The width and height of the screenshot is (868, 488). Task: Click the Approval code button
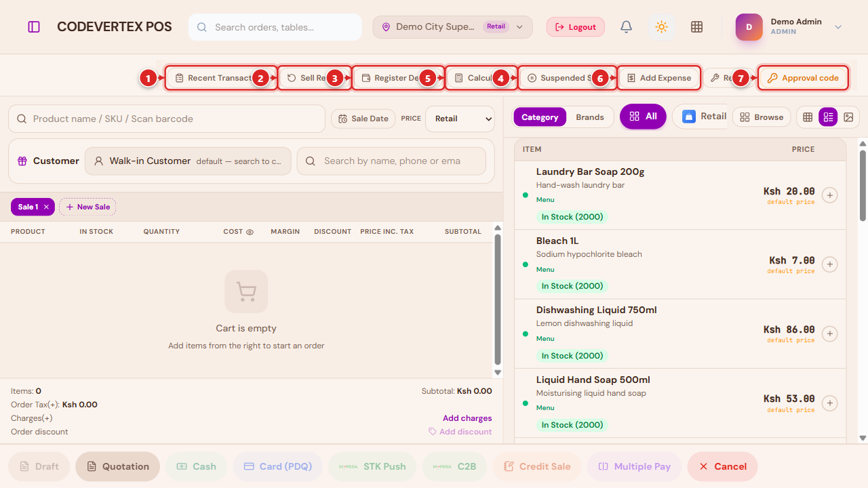point(803,78)
